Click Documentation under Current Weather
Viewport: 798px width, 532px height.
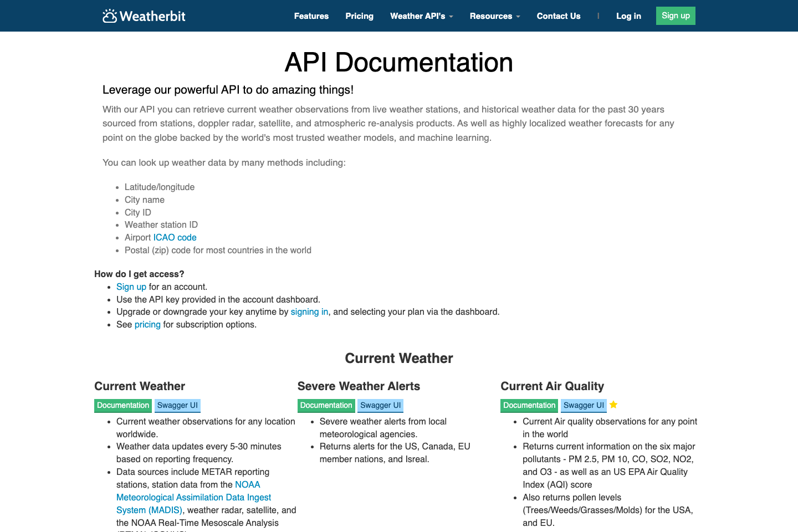coord(122,406)
